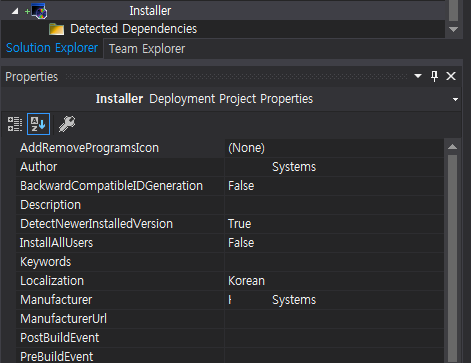Click the property grid vertical scrollbar thumb
The image size is (472, 363).
coord(452,258)
